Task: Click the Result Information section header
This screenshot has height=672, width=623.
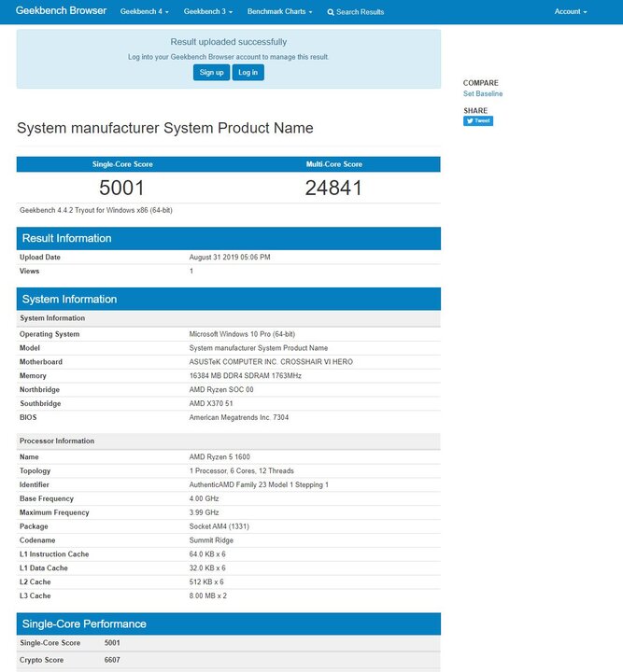Action: point(229,238)
